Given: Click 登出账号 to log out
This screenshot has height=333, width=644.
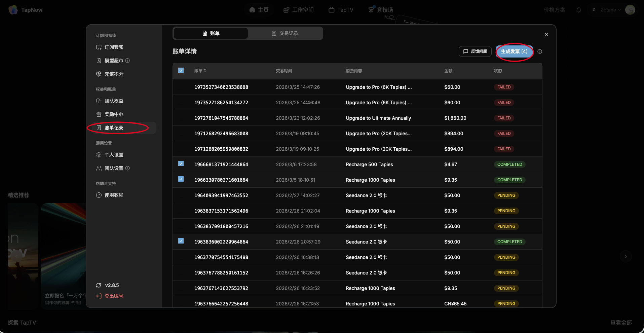Looking at the screenshot, I should pos(110,296).
